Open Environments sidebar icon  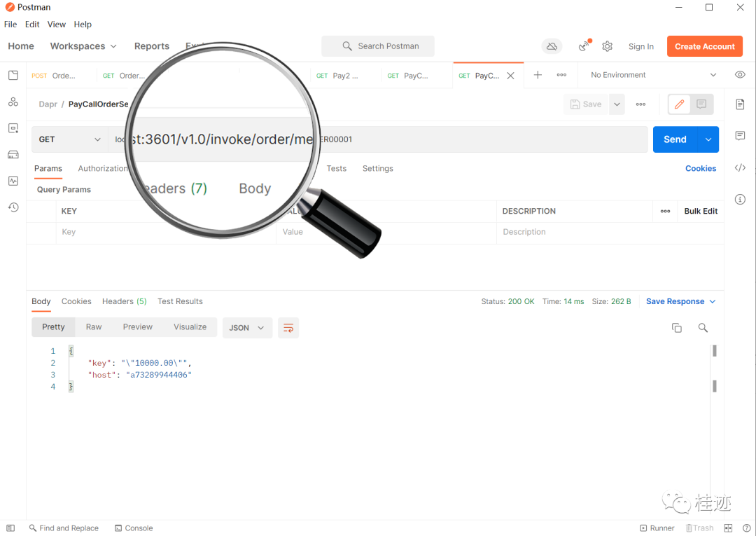pyautogui.click(x=13, y=128)
